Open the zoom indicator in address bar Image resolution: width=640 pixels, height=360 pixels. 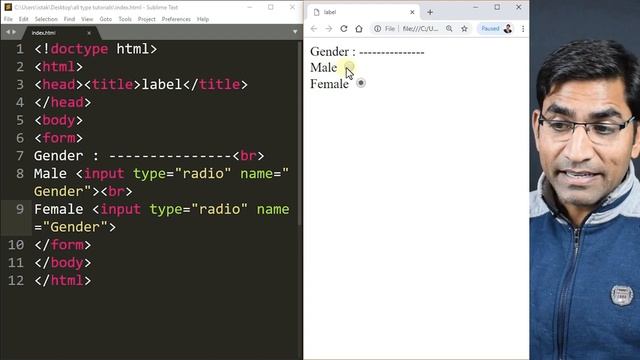(x=449, y=29)
